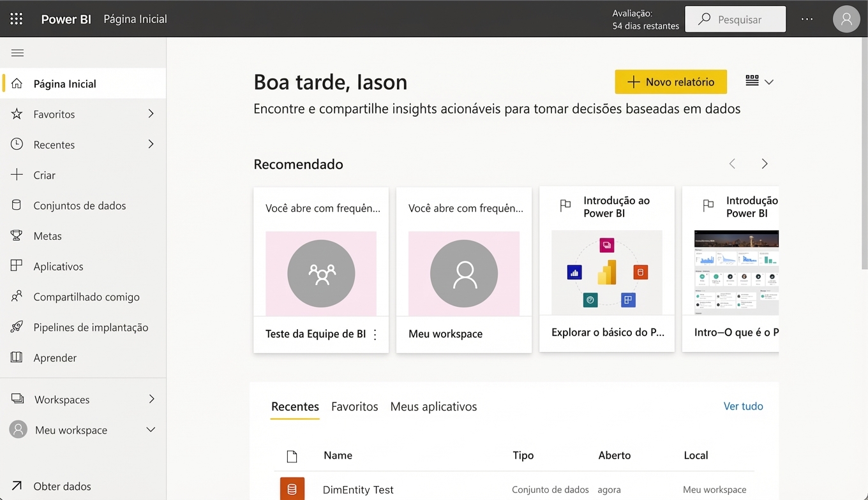The height and width of the screenshot is (500, 868).
Task: Click the Compartilhado comigo people icon
Action: (x=17, y=297)
